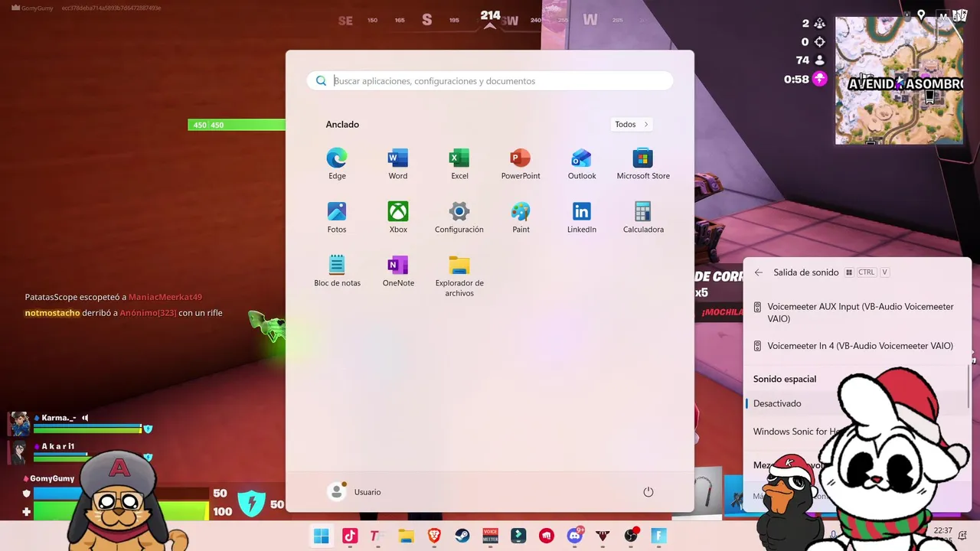Click the 'Sonido espacial' heading
The width and height of the screenshot is (980, 551).
point(785,379)
